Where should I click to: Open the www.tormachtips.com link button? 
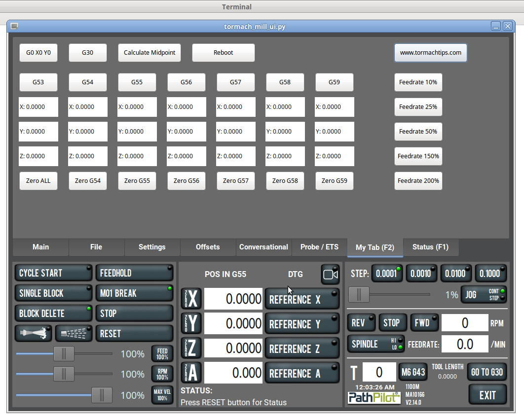coord(430,53)
